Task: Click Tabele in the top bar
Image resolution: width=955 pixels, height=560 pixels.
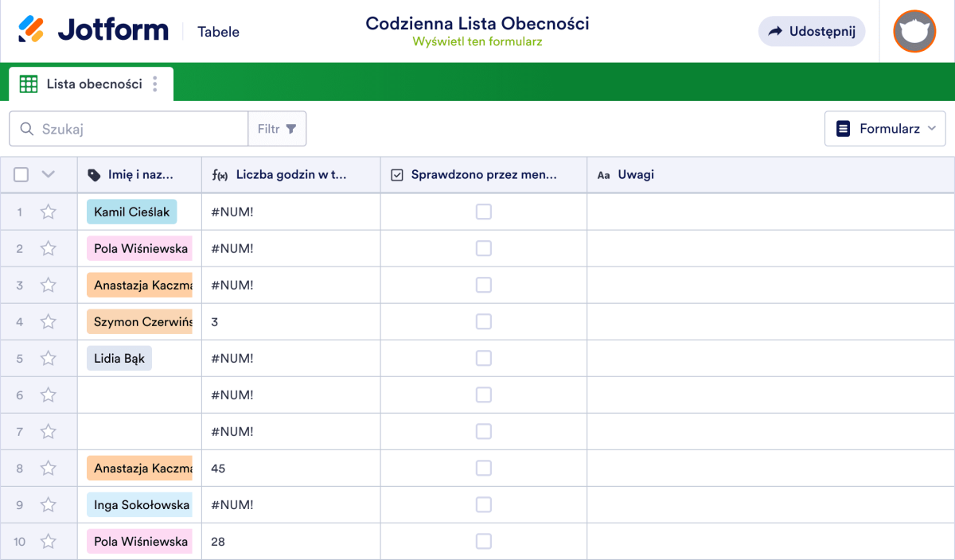Action: tap(217, 32)
